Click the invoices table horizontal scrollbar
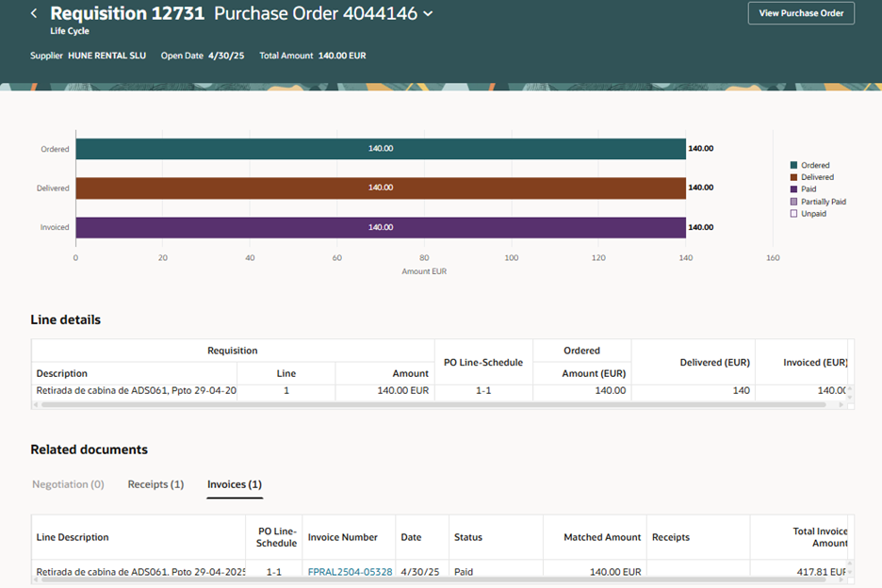Viewport: 882px width, 588px height. click(434, 579)
